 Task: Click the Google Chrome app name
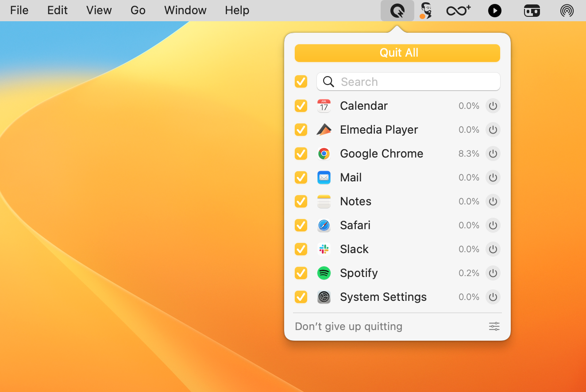(x=382, y=154)
